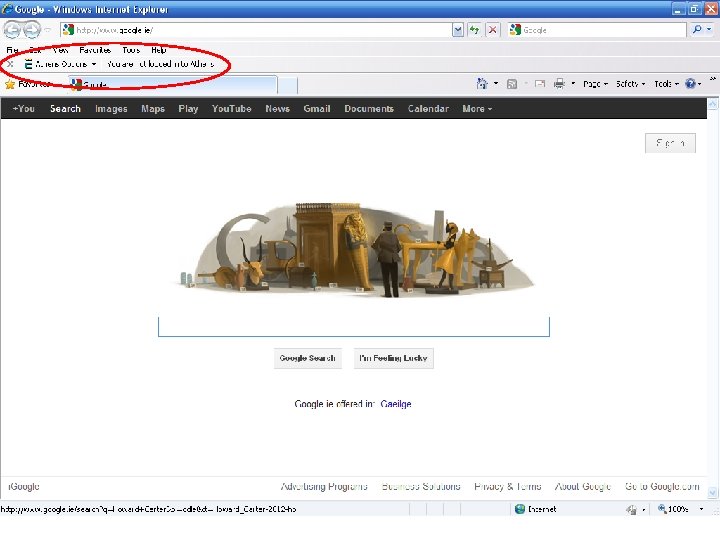Screen dimensions: 720x540
Task: Open the Page command bar menu
Action: (596, 84)
